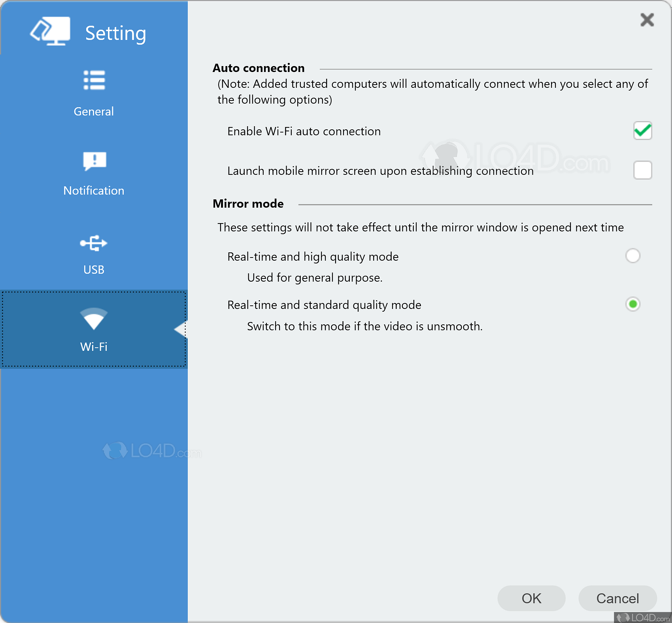Choose Real-time and standard quality mode radio
Image resolution: width=672 pixels, height=623 pixels.
[632, 304]
